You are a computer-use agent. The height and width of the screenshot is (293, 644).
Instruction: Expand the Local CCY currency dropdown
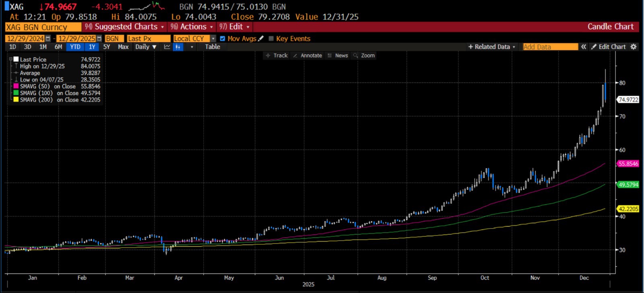point(213,39)
